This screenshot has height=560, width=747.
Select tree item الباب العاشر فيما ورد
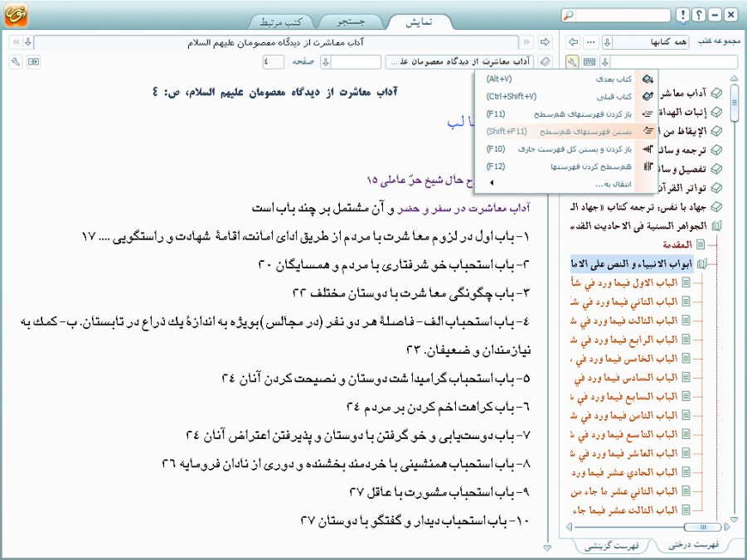pos(624,454)
